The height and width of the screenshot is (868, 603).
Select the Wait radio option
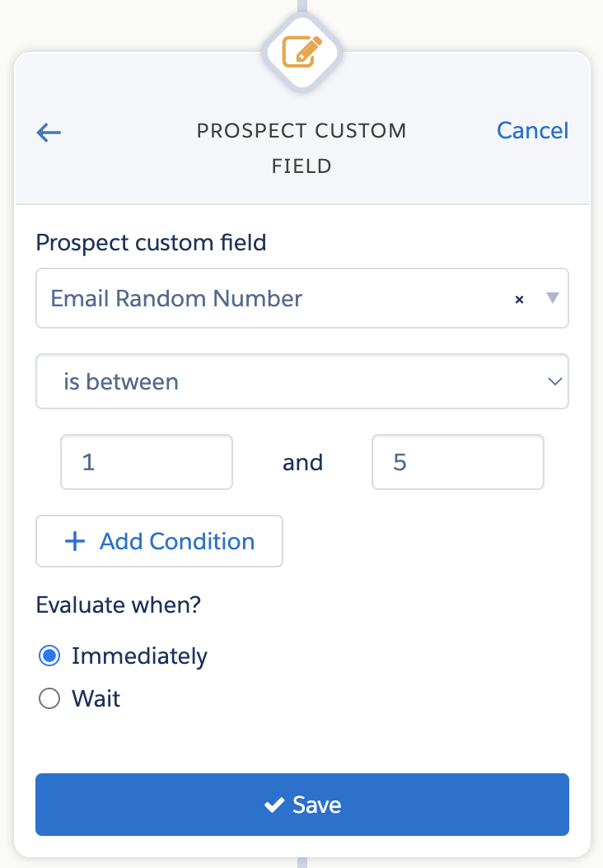coord(49,698)
